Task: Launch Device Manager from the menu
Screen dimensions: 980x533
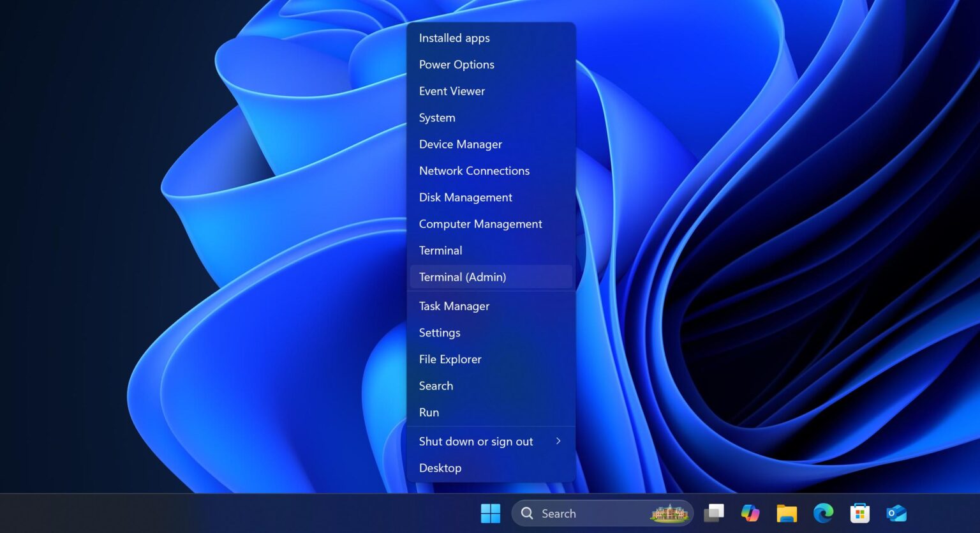Action: tap(461, 144)
